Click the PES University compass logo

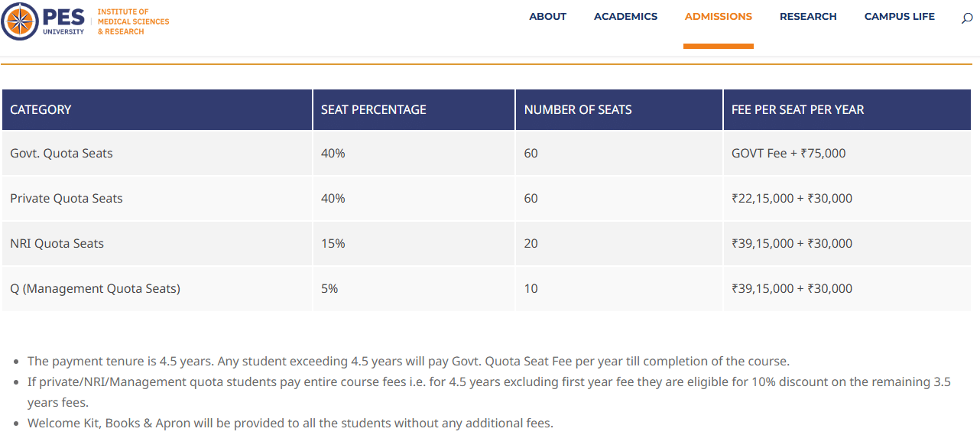pyautogui.click(x=20, y=21)
